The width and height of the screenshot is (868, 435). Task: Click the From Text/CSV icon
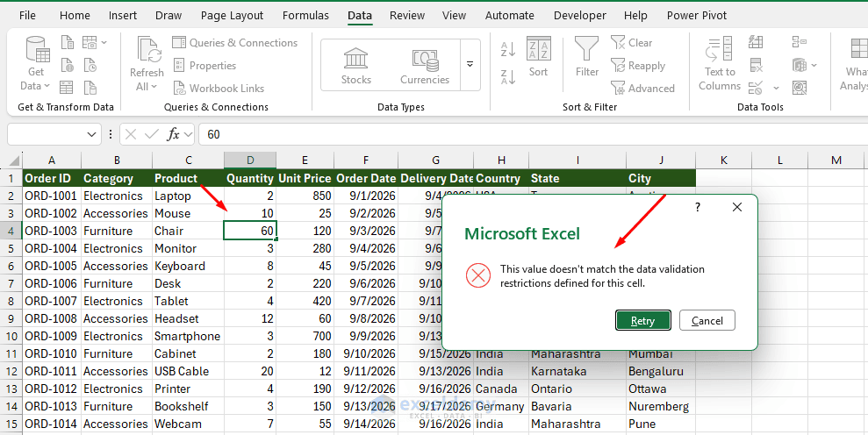68,42
